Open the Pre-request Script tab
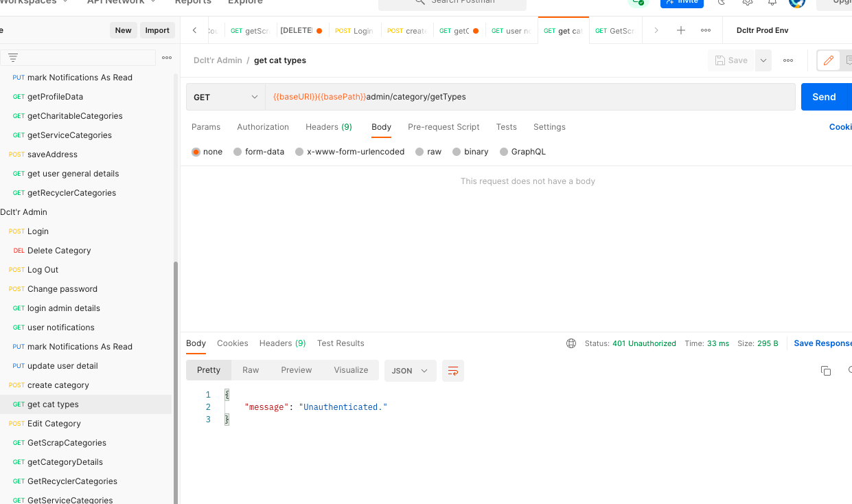The image size is (852, 504). tap(444, 127)
